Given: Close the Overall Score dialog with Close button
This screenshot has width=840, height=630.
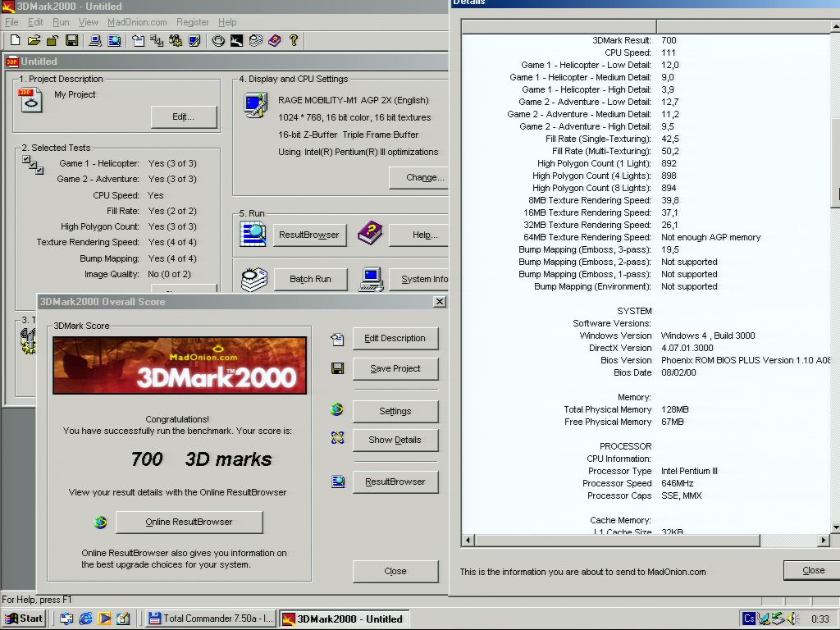Looking at the screenshot, I should [x=395, y=571].
